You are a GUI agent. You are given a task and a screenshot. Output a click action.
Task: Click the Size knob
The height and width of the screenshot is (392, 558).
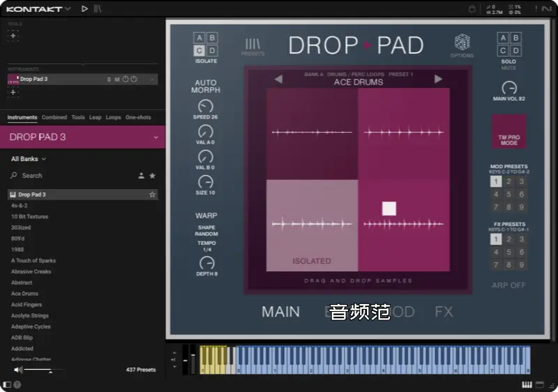[205, 182]
